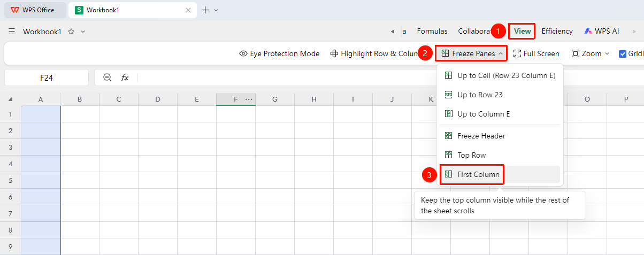The width and height of the screenshot is (644, 255).
Task: Click the zoom magnifier icon beside formula bar
Action: [108, 78]
